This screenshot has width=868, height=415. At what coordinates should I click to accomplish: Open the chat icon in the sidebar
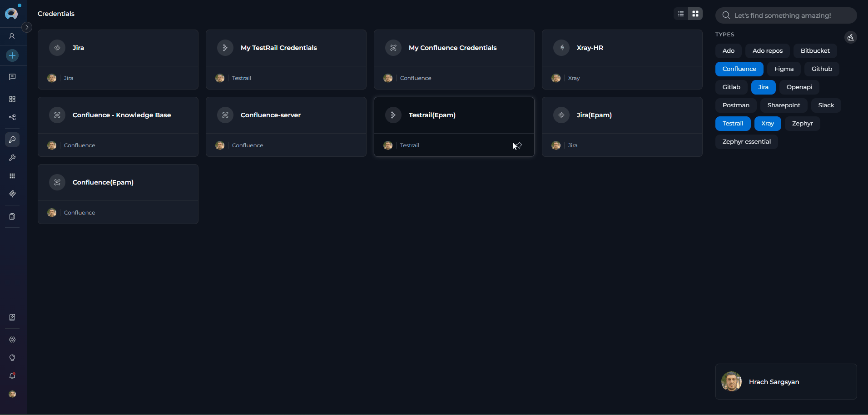pos(12,77)
